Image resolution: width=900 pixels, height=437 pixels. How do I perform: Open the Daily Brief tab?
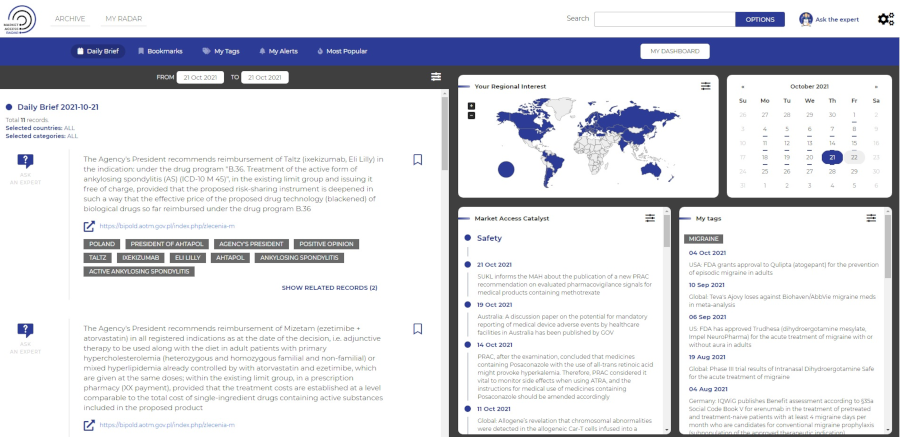point(98,51)
